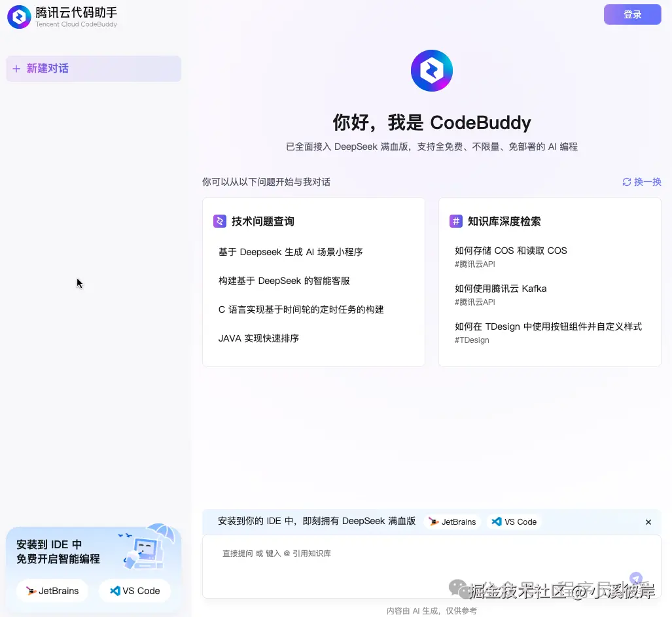Close the IDE install banner
The width and height of the screenshot is (672, 617).
648,522
